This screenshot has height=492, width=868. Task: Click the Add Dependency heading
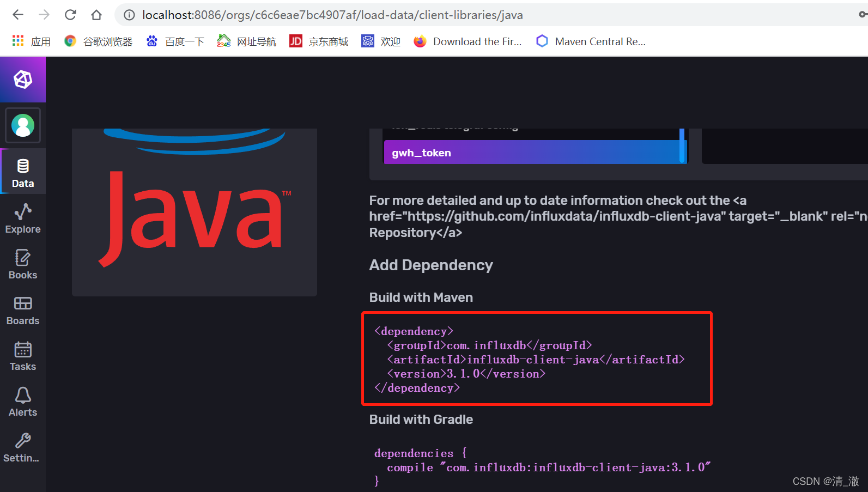click(431, 265)
